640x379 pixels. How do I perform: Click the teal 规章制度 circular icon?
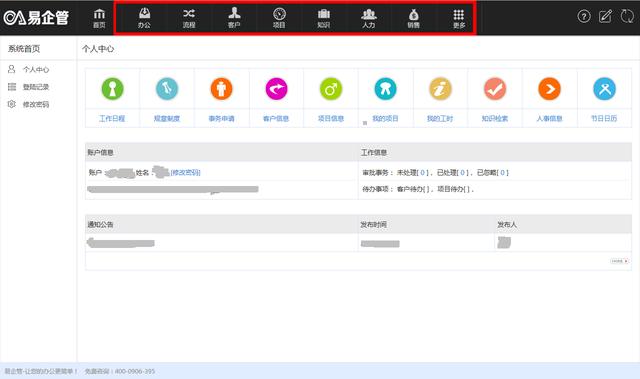(167, 89)
